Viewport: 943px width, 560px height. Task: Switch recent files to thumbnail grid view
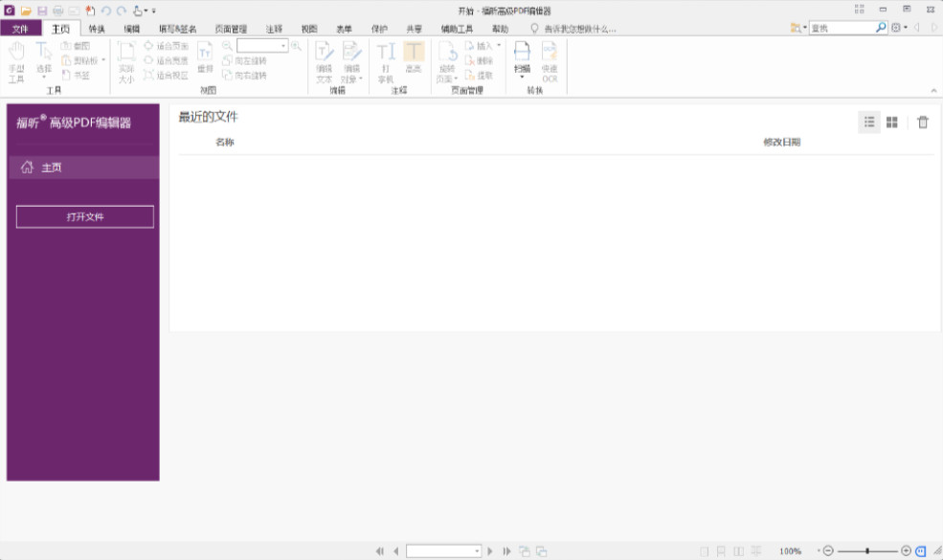pyautogui.click(x=892, y=123)
